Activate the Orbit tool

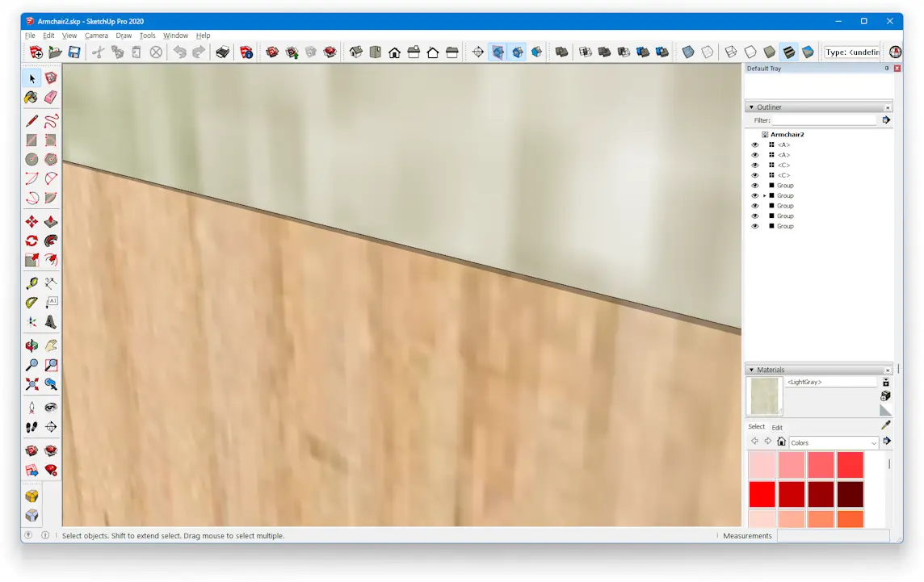pyautogui.click(x=31, y=345)
